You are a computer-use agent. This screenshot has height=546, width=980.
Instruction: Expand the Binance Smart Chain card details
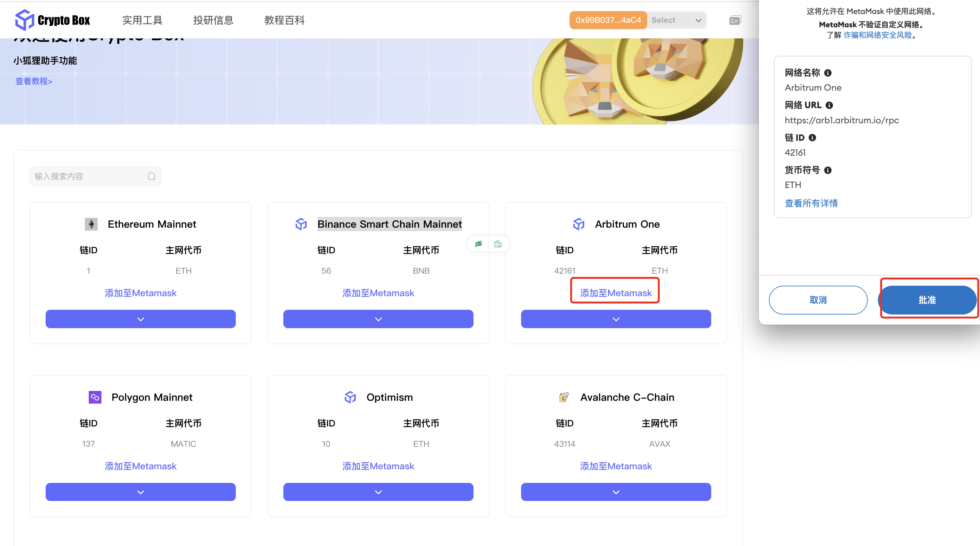point(378,319)
